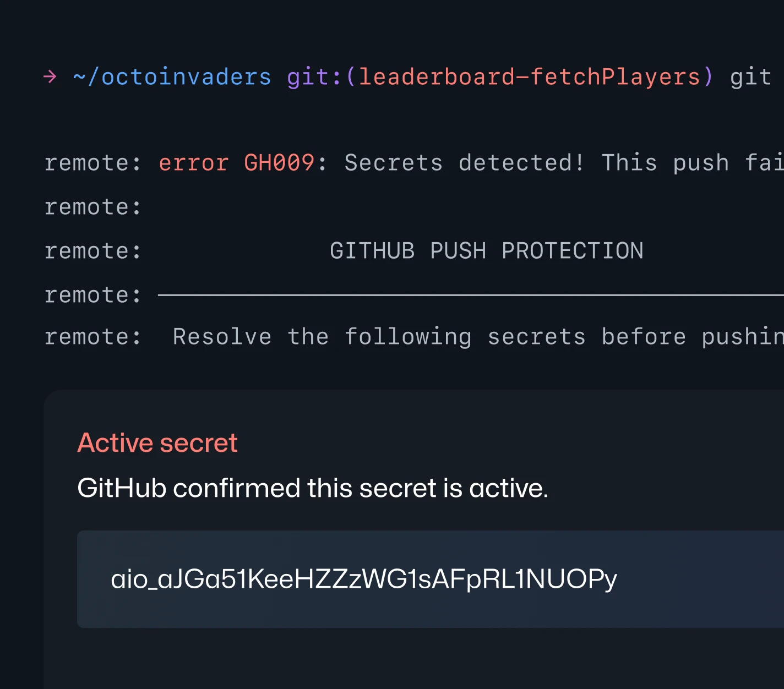Click "Resolve the following secrets" text
Image resolution: width=784 pixels, height=689 pixels.
379,337
